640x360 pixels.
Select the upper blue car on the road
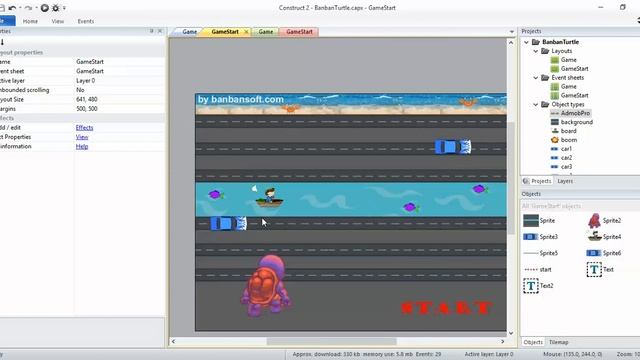pos(453,147)
